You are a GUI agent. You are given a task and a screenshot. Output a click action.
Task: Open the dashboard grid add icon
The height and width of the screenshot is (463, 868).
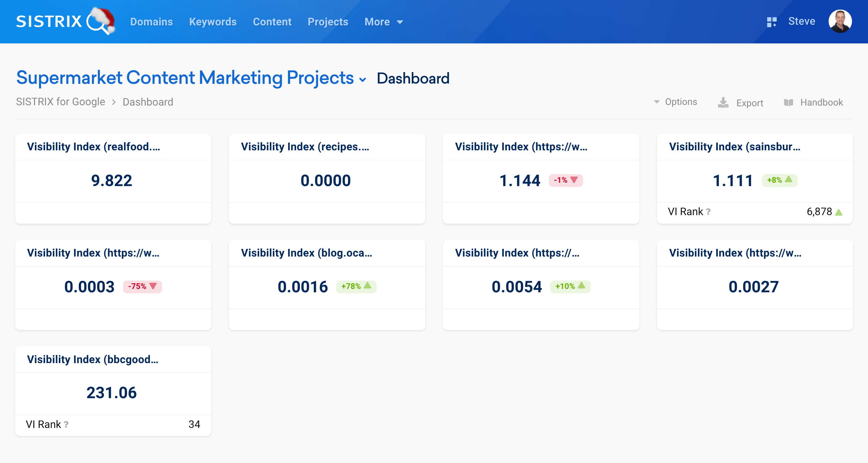pyautogui.click(x=771, y=22)
